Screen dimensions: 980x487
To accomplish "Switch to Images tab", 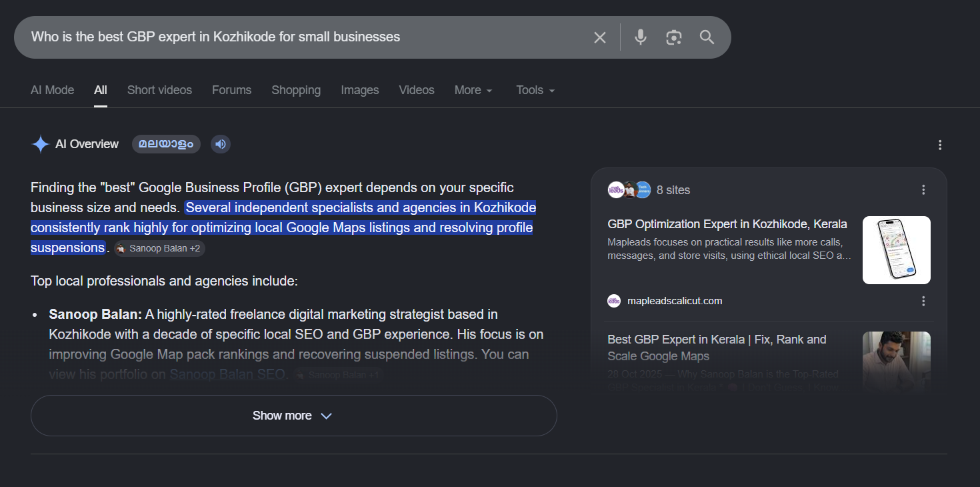I will pos(360,90).
